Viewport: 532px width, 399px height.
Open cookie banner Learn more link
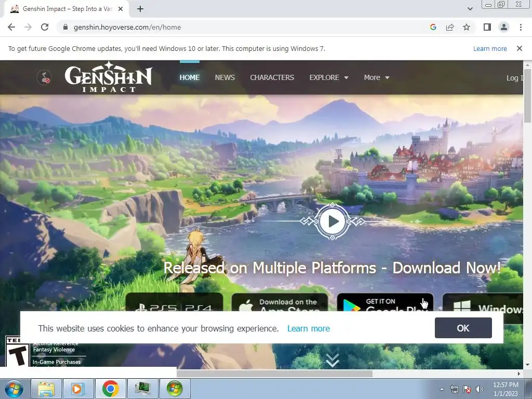pos(309,328)
